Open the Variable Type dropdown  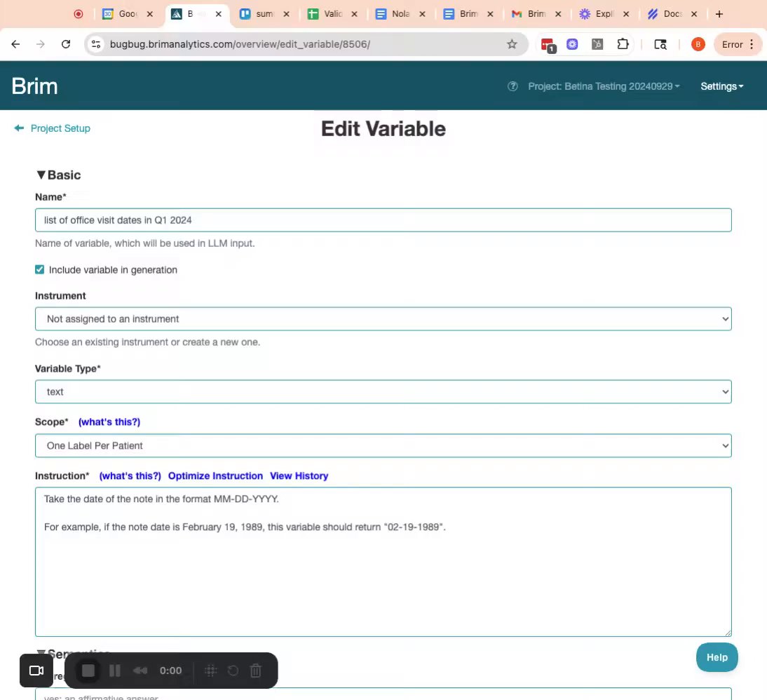383,391
